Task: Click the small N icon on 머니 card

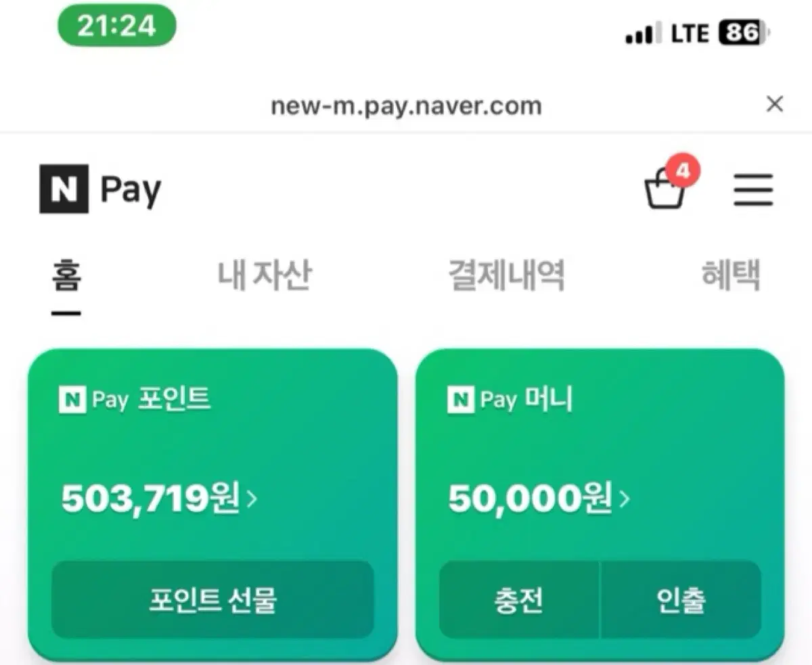Action: coord(461,399)
